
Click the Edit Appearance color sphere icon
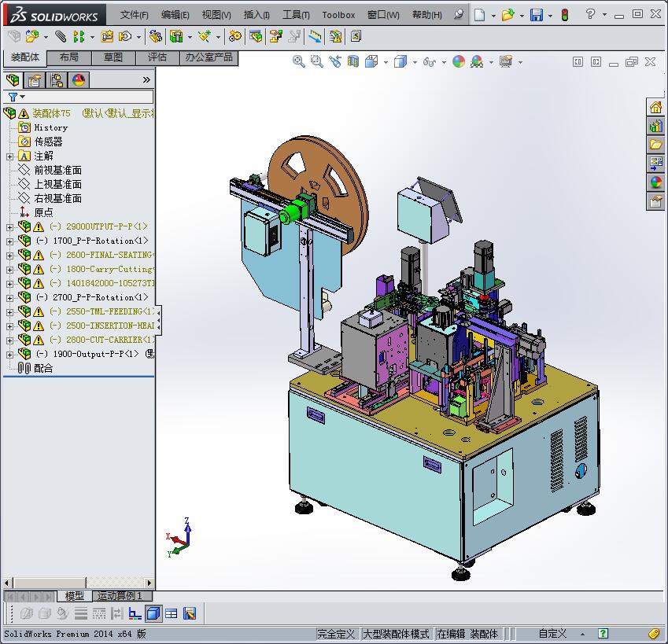pos(459,61)
